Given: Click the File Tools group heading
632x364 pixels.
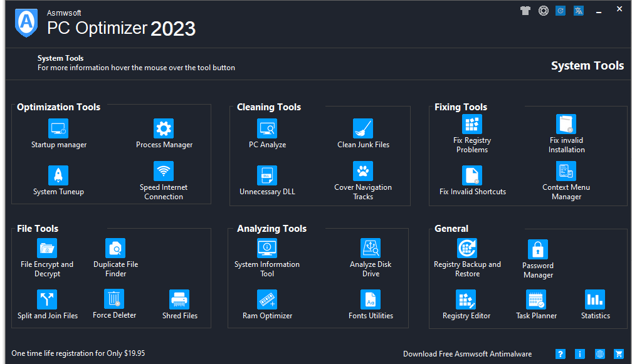Looking at the screenshot, I should [38, 229].
